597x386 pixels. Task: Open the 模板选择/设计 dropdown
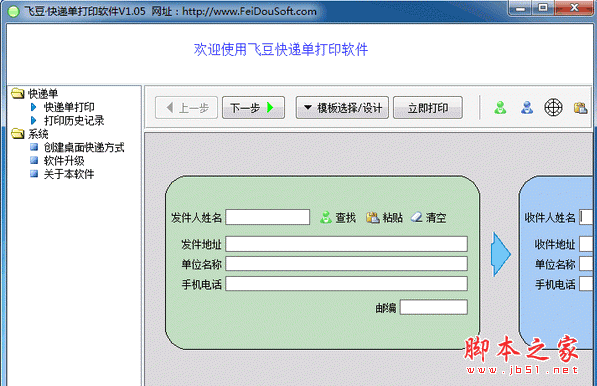click(342, 108)
